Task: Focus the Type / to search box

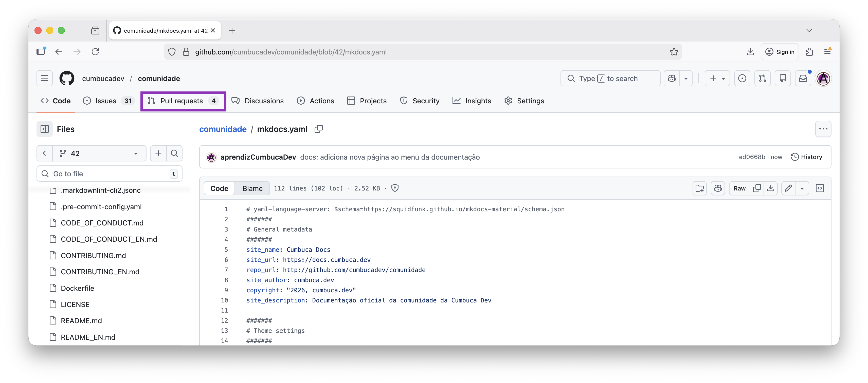Action: [610, 79]
